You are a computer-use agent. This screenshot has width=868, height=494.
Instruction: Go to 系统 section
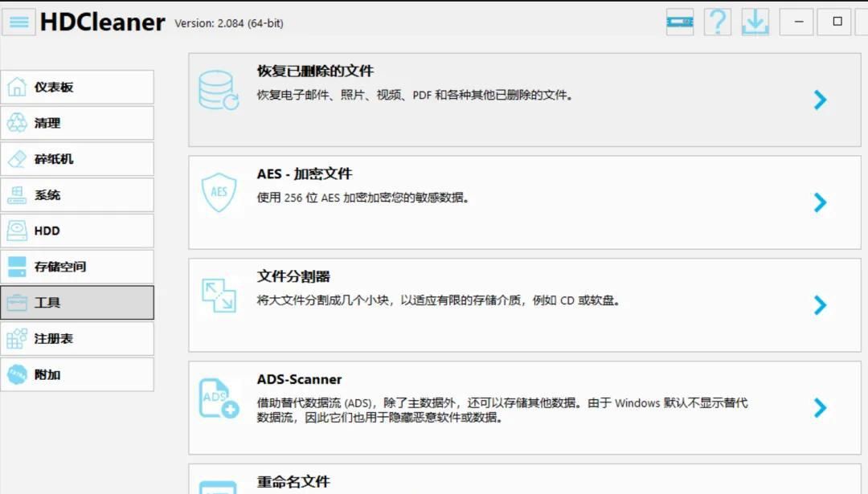click(77, 194)
